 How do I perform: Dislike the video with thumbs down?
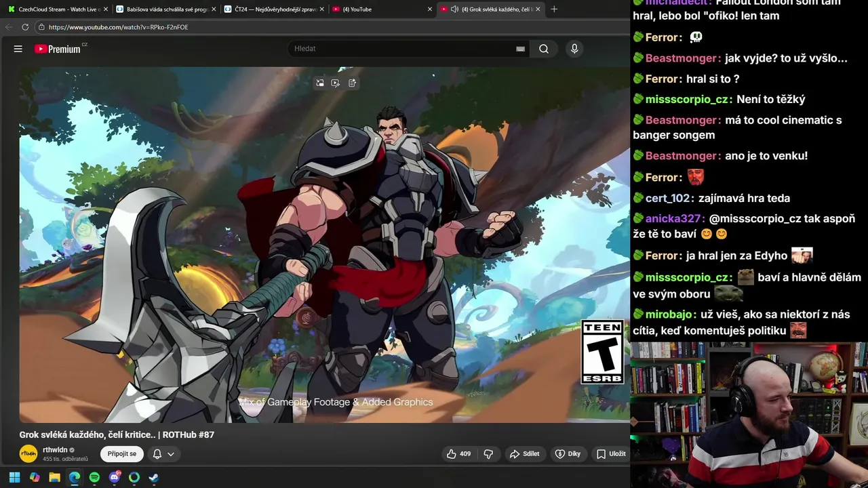tap(488, 454)
